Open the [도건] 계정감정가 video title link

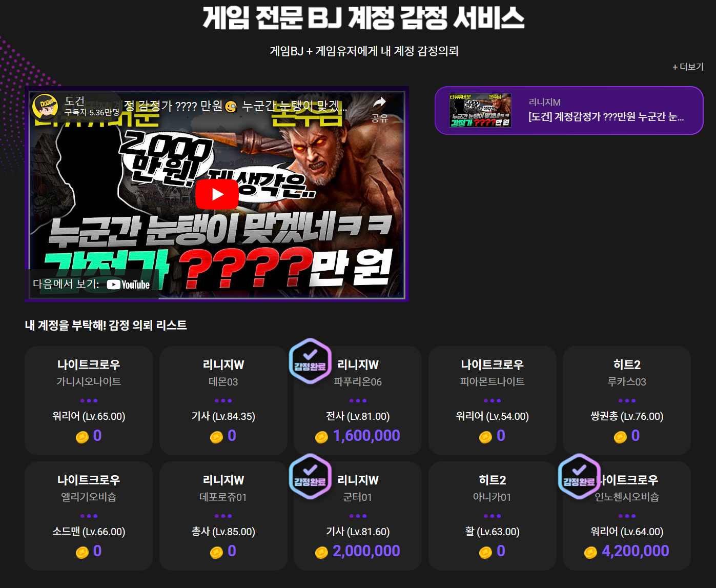tap(606, 117)
